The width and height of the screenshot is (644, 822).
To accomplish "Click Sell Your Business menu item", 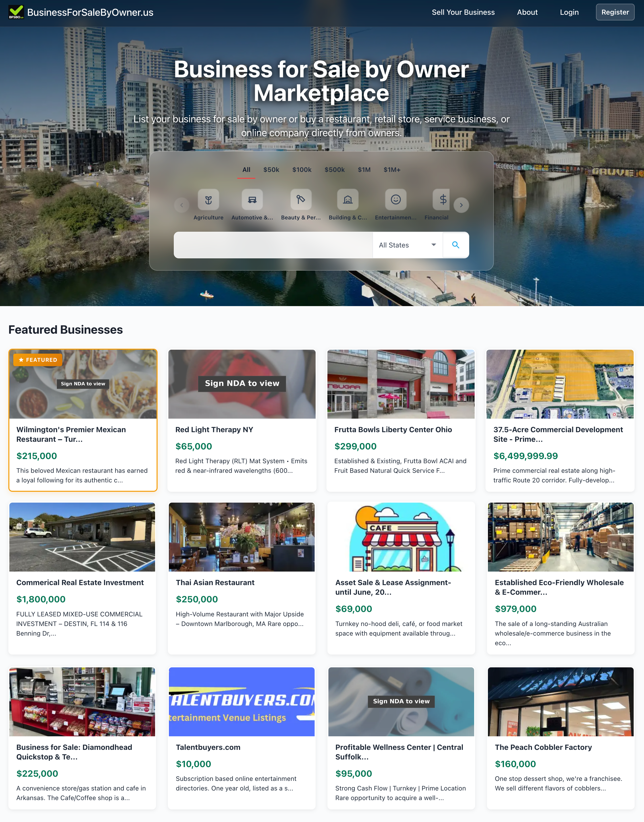I will [463, 12].
